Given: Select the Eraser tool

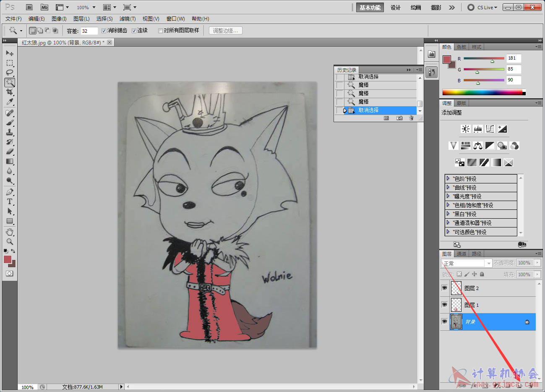Looking at the screenshot, I should tap(10, 152).
